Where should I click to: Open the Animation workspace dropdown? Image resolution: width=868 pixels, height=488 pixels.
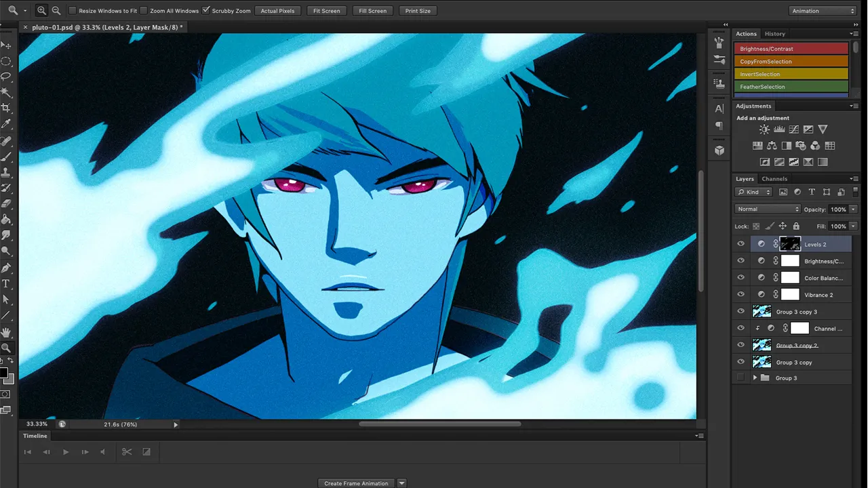click(823, 11)
